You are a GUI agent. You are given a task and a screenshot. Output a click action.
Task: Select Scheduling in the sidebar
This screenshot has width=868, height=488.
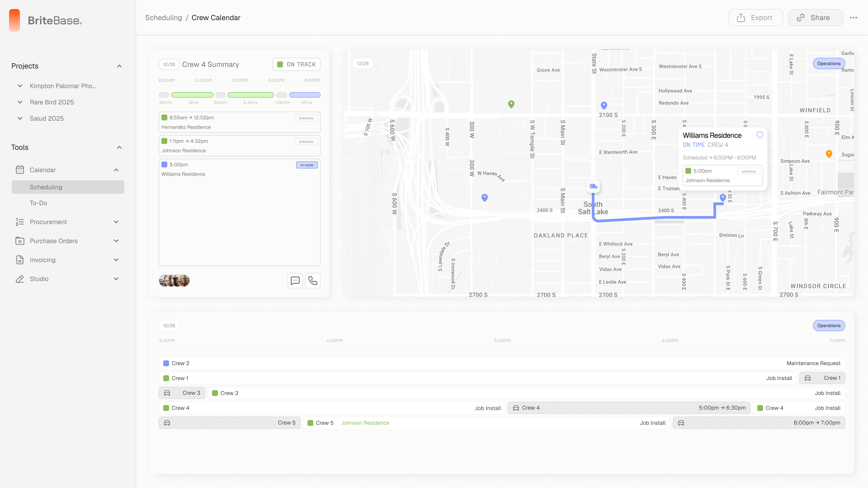(46, 187)
